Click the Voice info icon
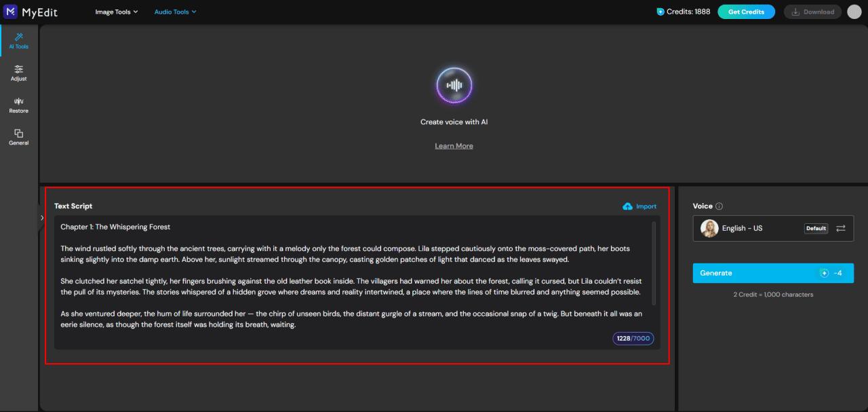Viewport: 868px width, 412px height. (x=719, y=206)
